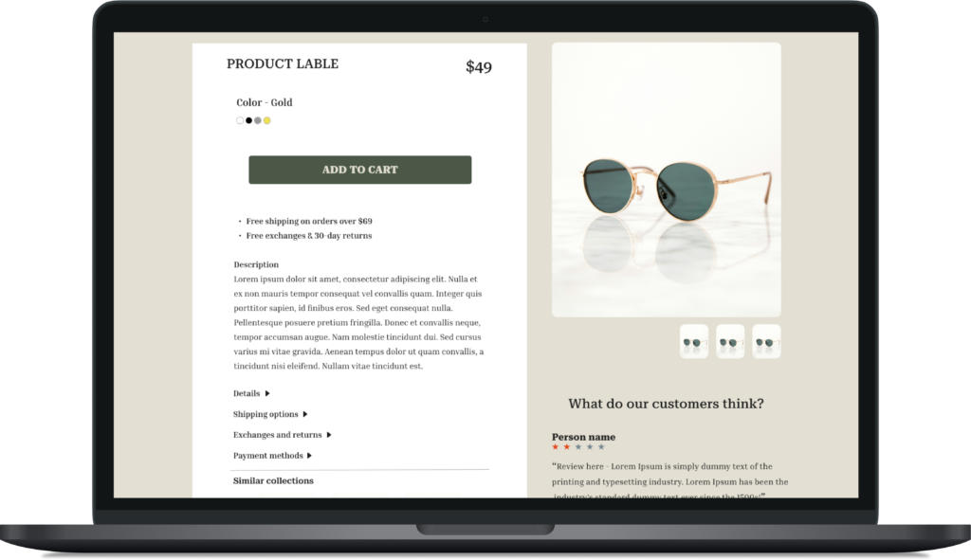This screenshot has width=971, height=560.
Task: Pick the gold color swatch
Action: tap(266, 120)
